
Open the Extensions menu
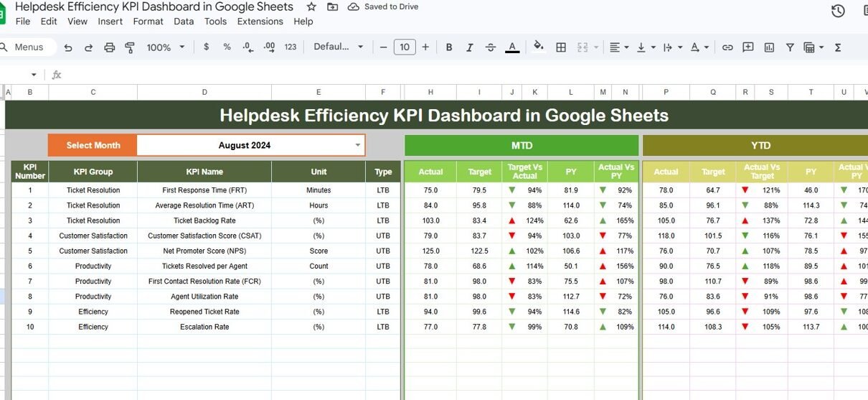(260, 22)
